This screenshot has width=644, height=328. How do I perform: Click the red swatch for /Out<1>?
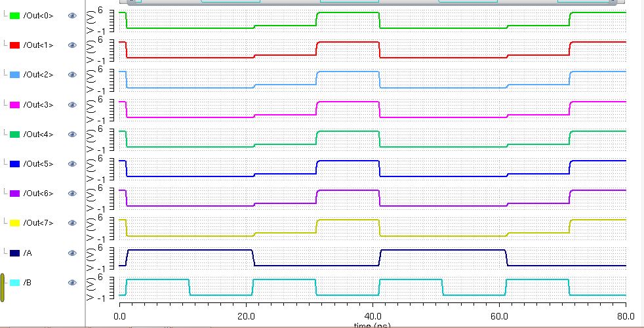click(x=15, y=45)
